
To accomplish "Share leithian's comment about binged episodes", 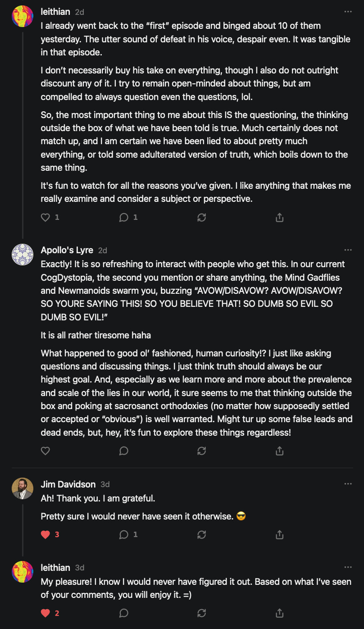I will click(x=279, y=218).
